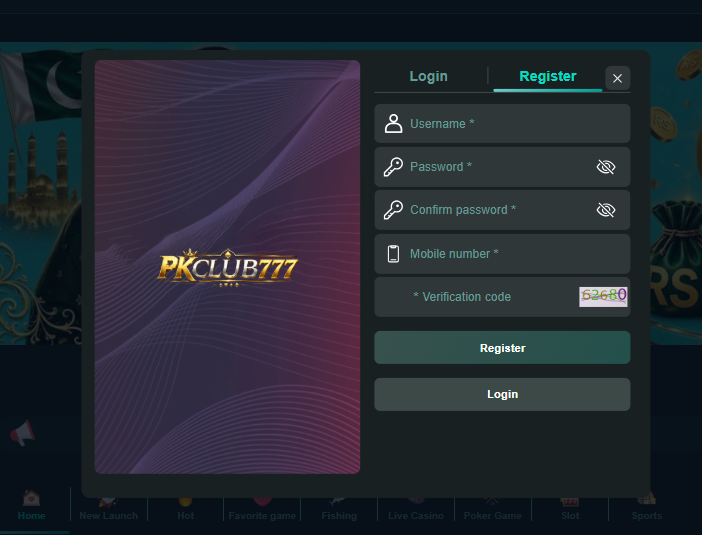This screenshot has width=702, height=535.
Task: Click the gray Login button below Register
Action: tap(502, 394)
